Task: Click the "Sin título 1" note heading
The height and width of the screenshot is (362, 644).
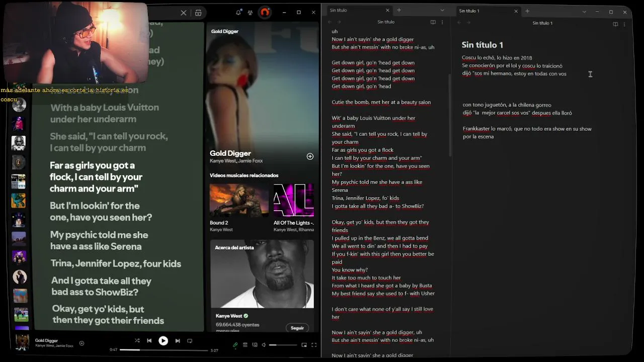Action: click(482, 45)
